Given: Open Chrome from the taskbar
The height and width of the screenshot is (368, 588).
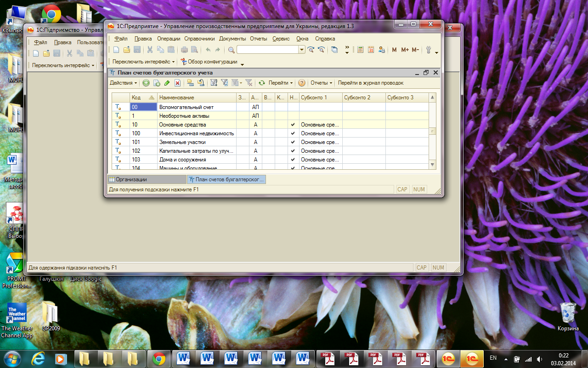Looking at the screenshot, I should (x=159, y=358).
